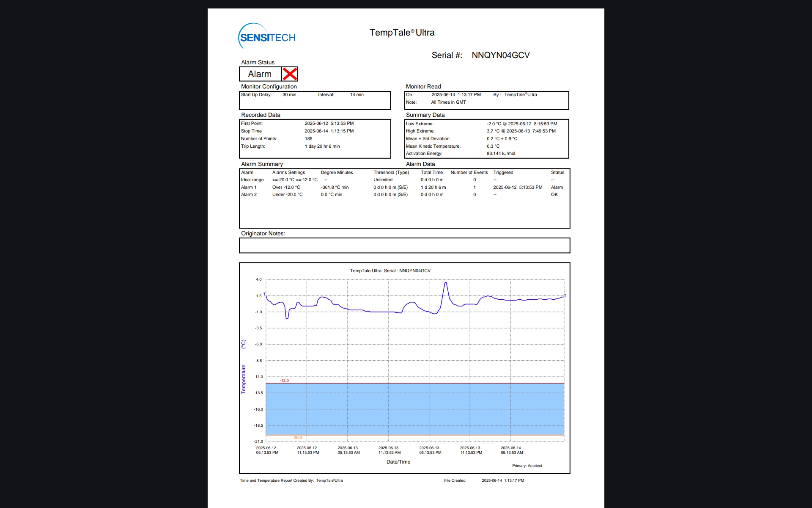
Task: Click Trip Length '1 day 20 hr 6 min'
Action: pos(322,146)
